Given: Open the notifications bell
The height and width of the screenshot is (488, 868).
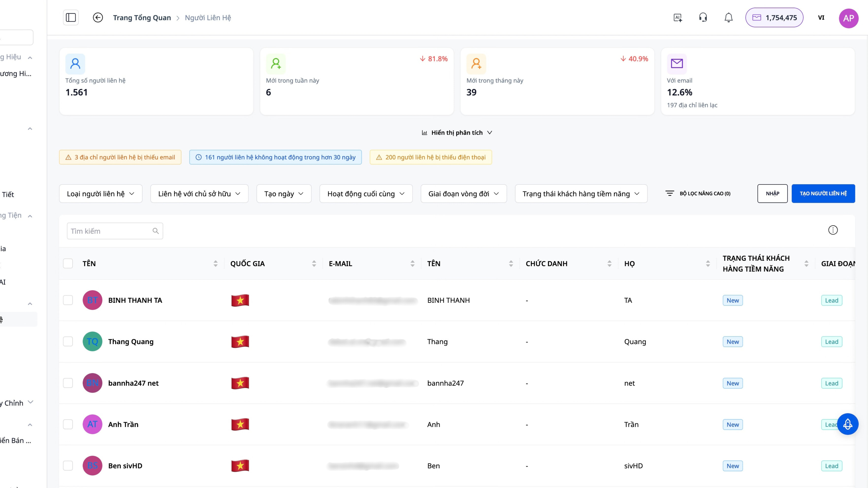Looking at the screenshot, I should click(729, 17).
